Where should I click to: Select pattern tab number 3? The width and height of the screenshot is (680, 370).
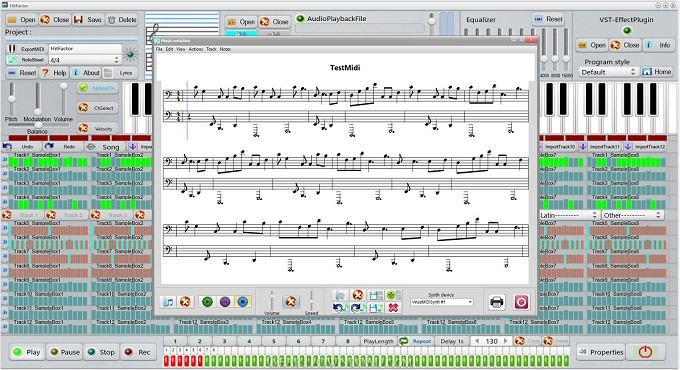point(225,341)
